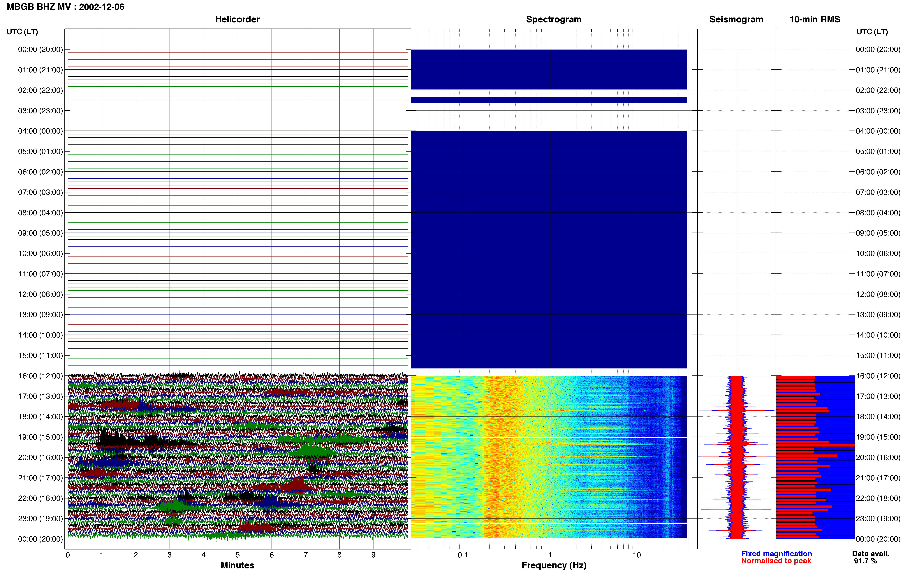Click right time label '23:00 (19:00)'
The image size is (924, 578).
tap(878, 518)
